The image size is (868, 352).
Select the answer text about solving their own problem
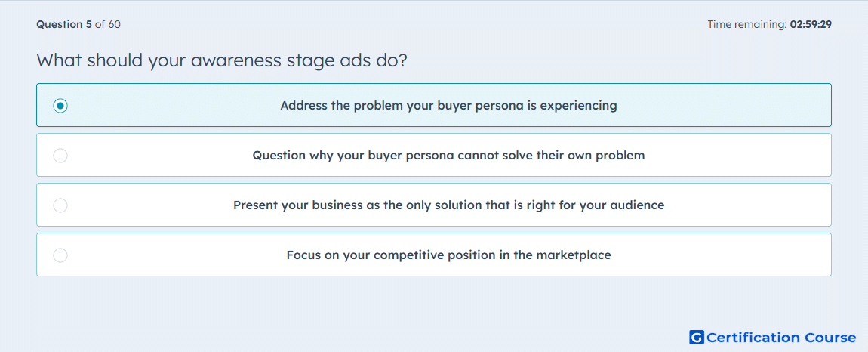448,155
